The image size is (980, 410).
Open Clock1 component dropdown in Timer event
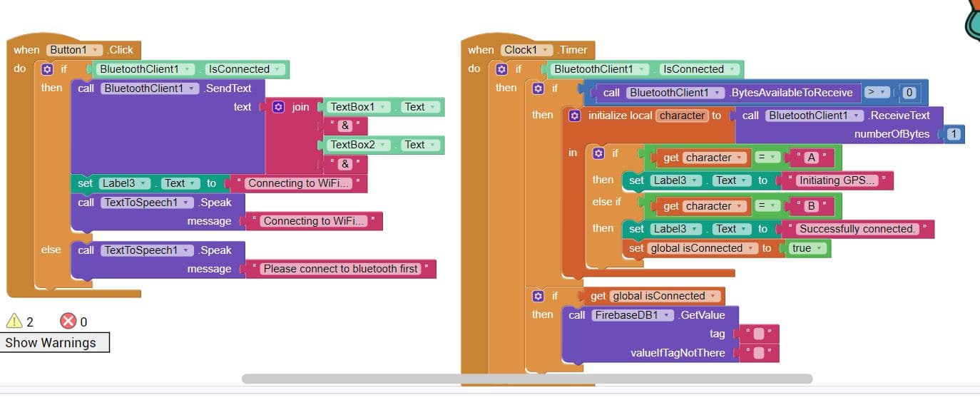pyautogui.click(x=546, y=50)
